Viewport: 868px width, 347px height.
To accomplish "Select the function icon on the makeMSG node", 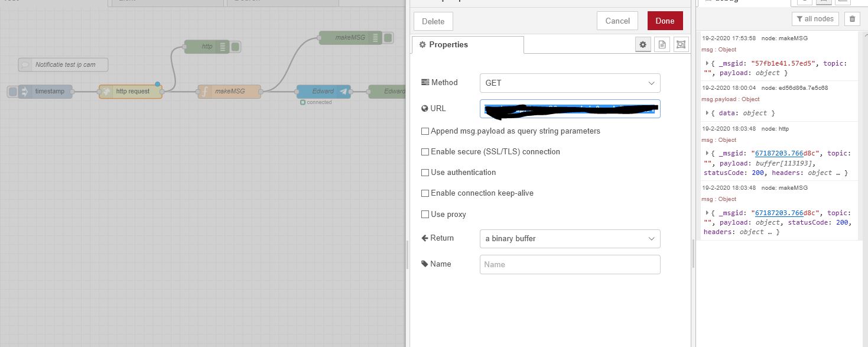I will coord(206,91).
